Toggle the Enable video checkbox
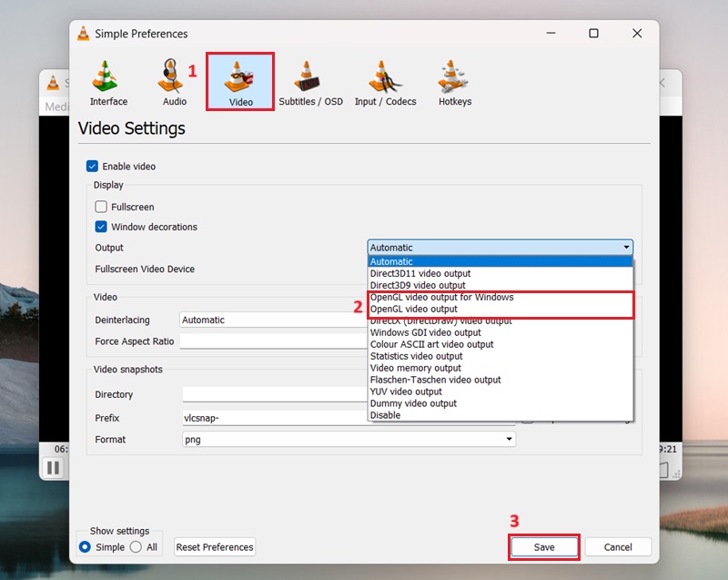The height and width of the screenshot is (580, 728). coord(92,167)
